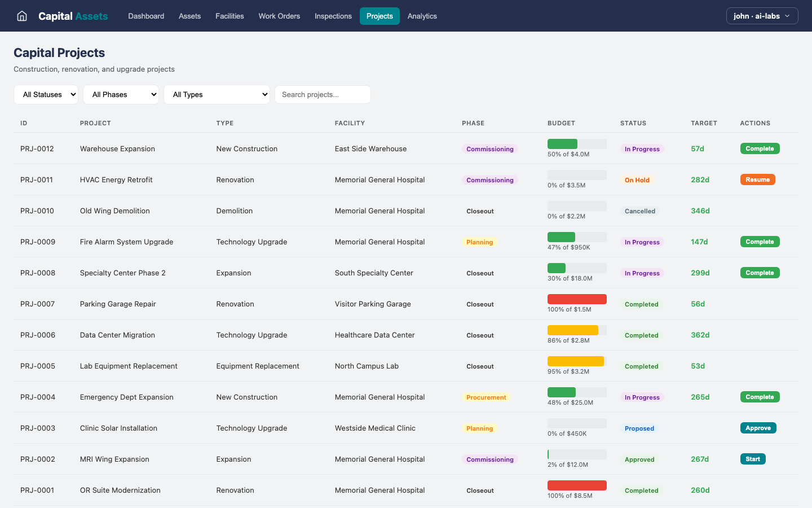Approve the Clinic Solar Installation project
Screen dimensions: 812x508
point(758,428)
